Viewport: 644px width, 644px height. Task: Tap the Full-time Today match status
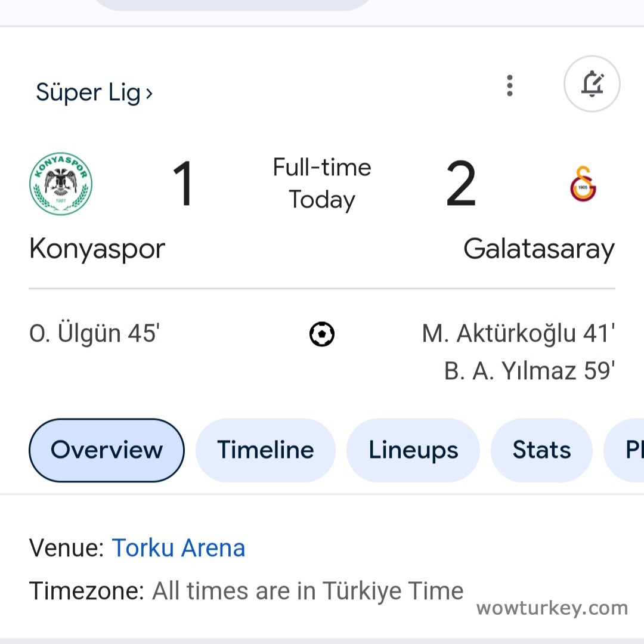click(322, 183)
